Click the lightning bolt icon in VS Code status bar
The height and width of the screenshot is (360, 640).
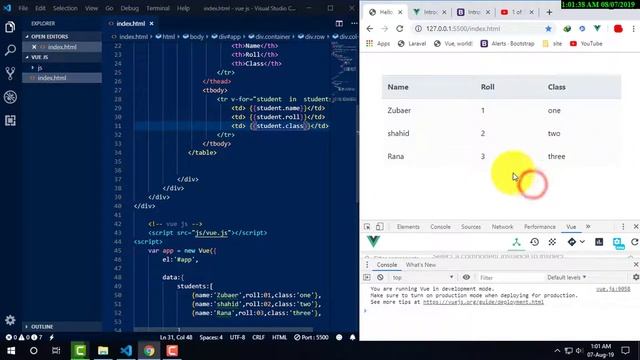click(51, 338)
